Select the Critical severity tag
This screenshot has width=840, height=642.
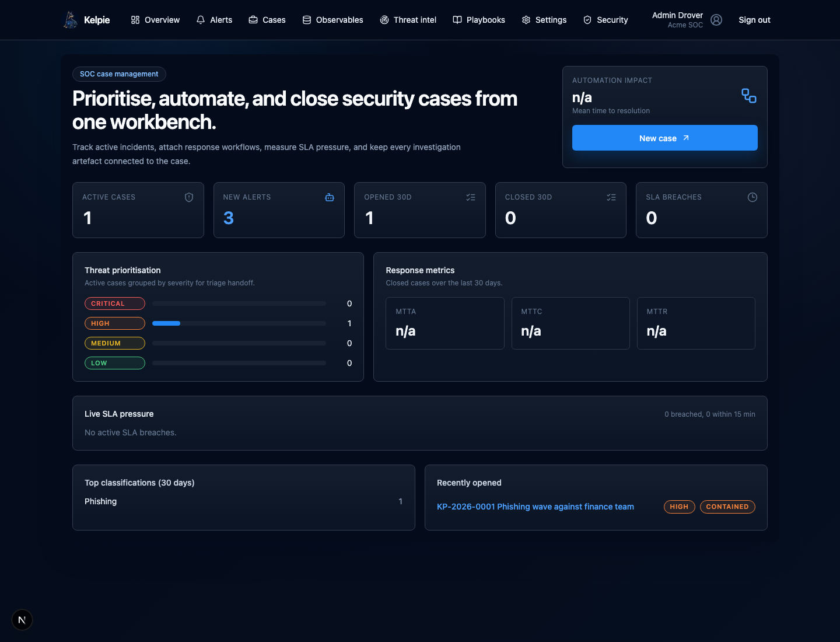115,303
